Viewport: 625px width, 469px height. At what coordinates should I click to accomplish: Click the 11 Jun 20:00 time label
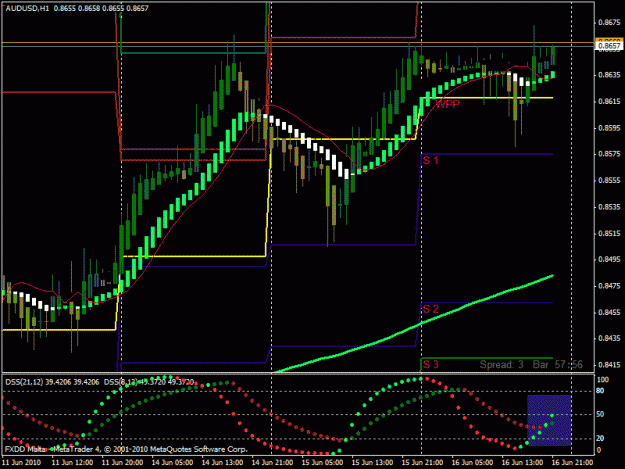122,463
